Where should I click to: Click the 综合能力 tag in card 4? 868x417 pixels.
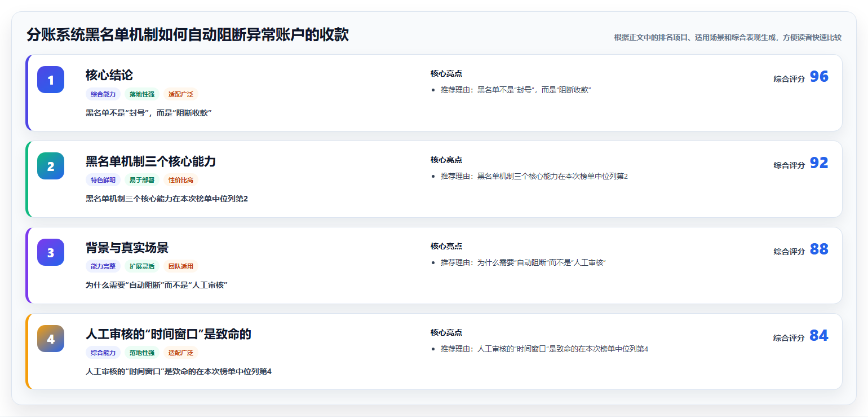[x=103, y=353]
